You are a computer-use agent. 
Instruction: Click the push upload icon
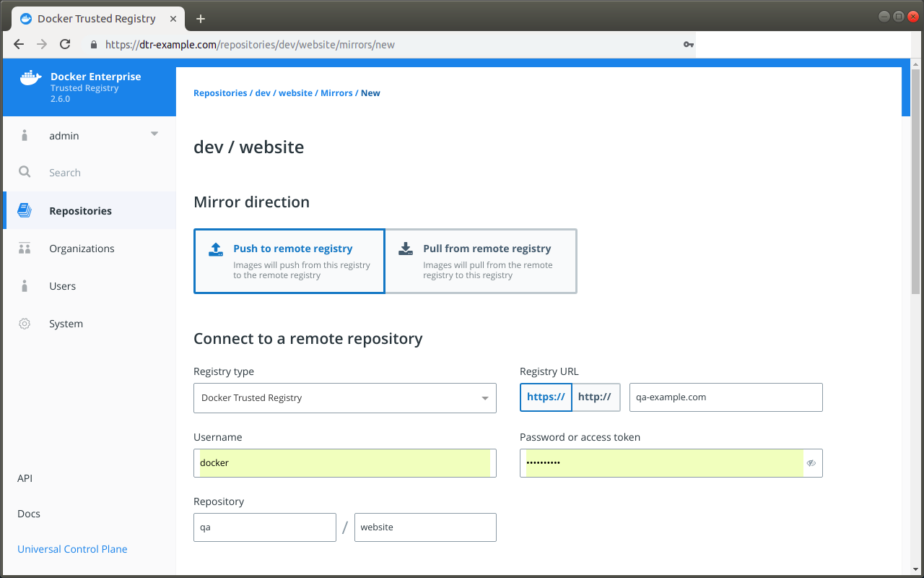[216, 249]
